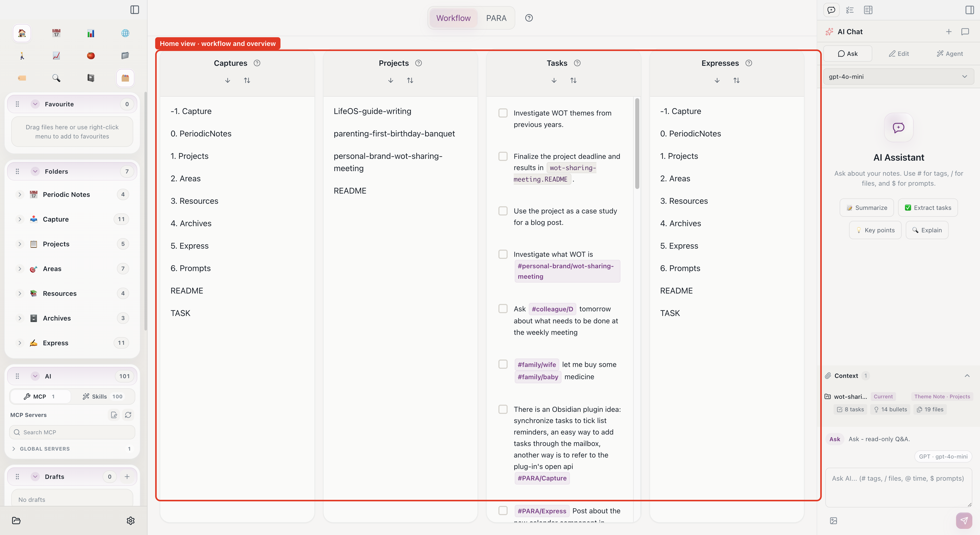Toggle Projects column up-down sort arrows
The height and width of the screenshot is (535, 980).
coord(410,80)
